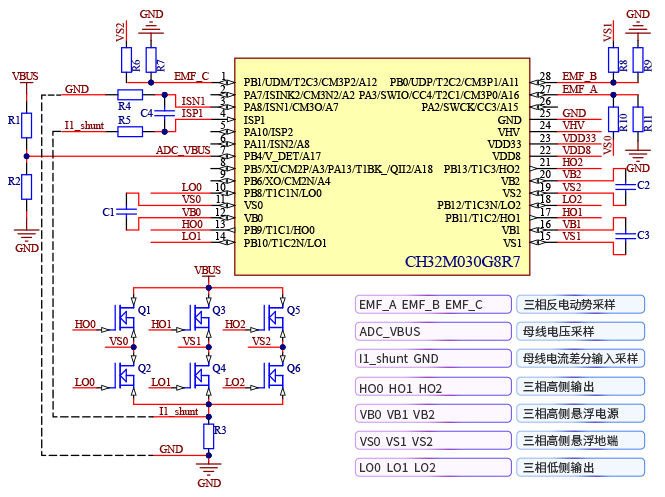The width and height of the screenshot is (665, 497).
Task: Select the LO0 LO1 LO2 legend box
Action: pyautogui.click(x=432, y=467)
